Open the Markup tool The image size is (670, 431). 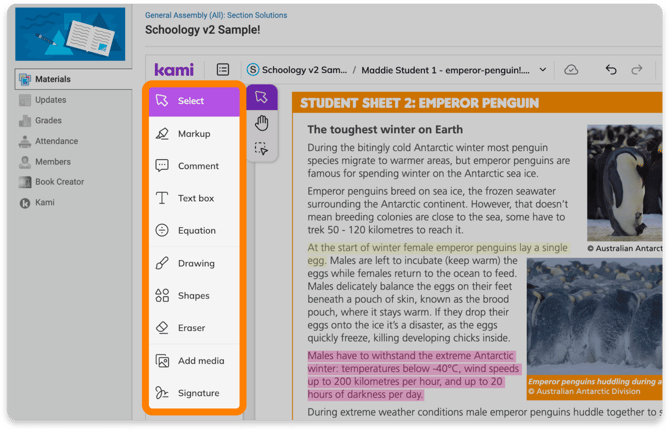tap(194, 134)
